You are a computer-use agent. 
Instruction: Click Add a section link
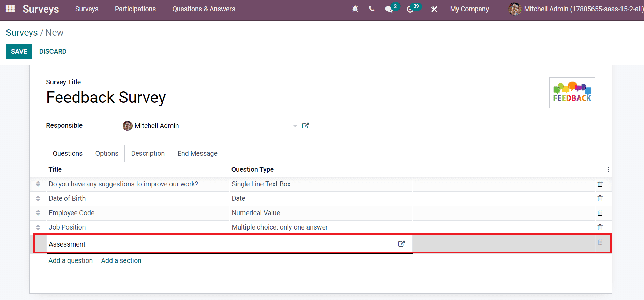point(121,260)
